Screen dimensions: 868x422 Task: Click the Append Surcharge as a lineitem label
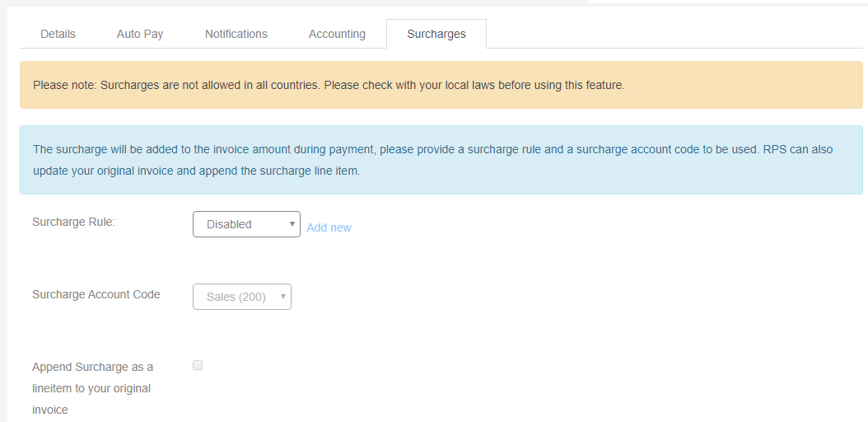92,388
